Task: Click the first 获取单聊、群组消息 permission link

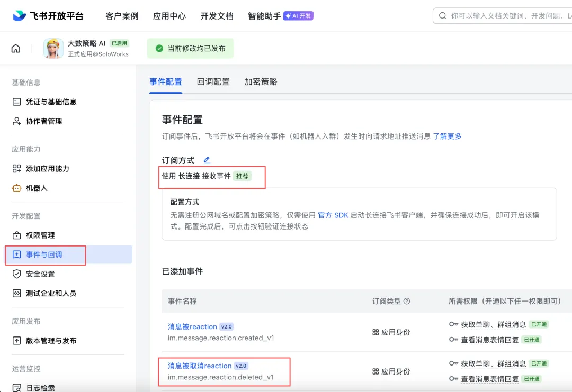Action: 493,324
